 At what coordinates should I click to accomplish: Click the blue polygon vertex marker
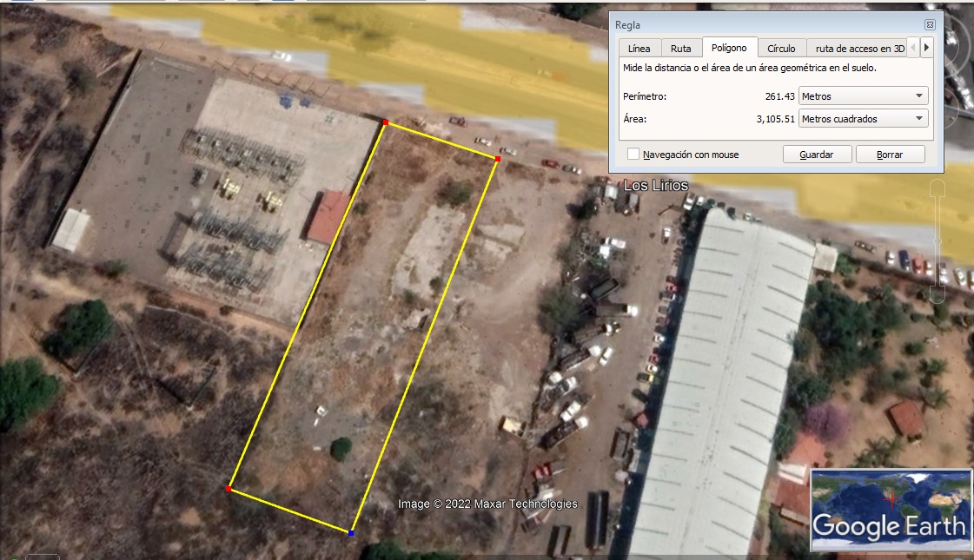pos(351,532)
